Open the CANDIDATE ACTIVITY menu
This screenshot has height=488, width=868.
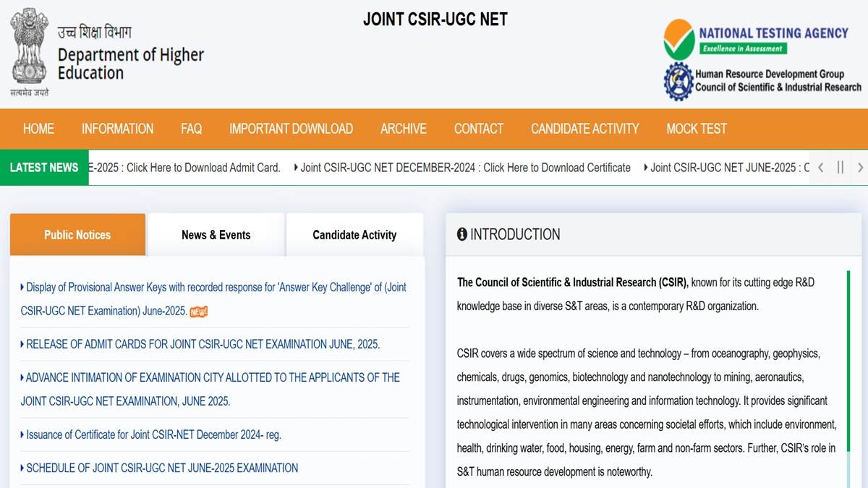tap(584, 129)
